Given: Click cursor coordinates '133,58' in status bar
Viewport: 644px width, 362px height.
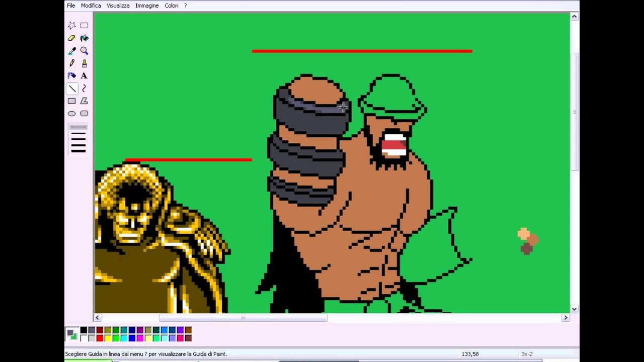Looking at the screenshot, I should pos(470,354).
